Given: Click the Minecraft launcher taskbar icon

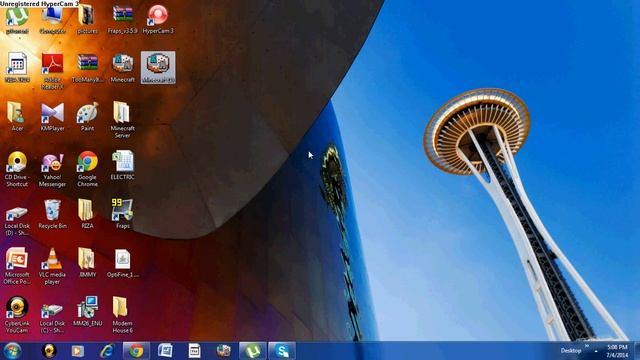Looking at the screenshot, I should click(x=224, y=351).
